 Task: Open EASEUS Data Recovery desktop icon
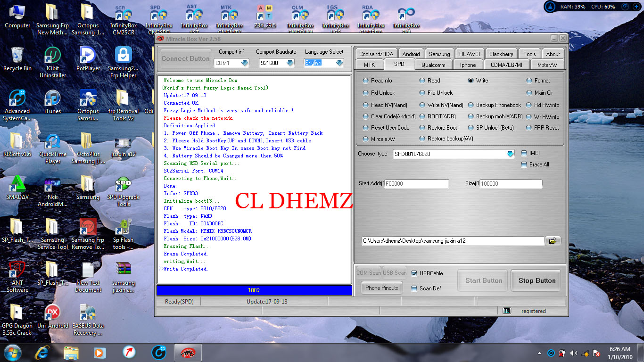pyautogui.click(x=88, y=320)
